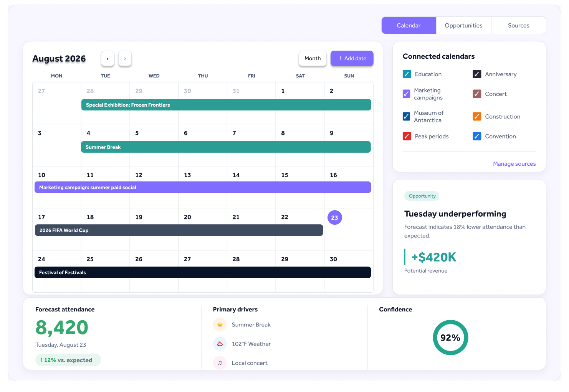The width and height of the screenshot is (569, 392).
Task: Disable the Convention calendar checkbox
Action: pyautogui.click(x=477, y=136)
